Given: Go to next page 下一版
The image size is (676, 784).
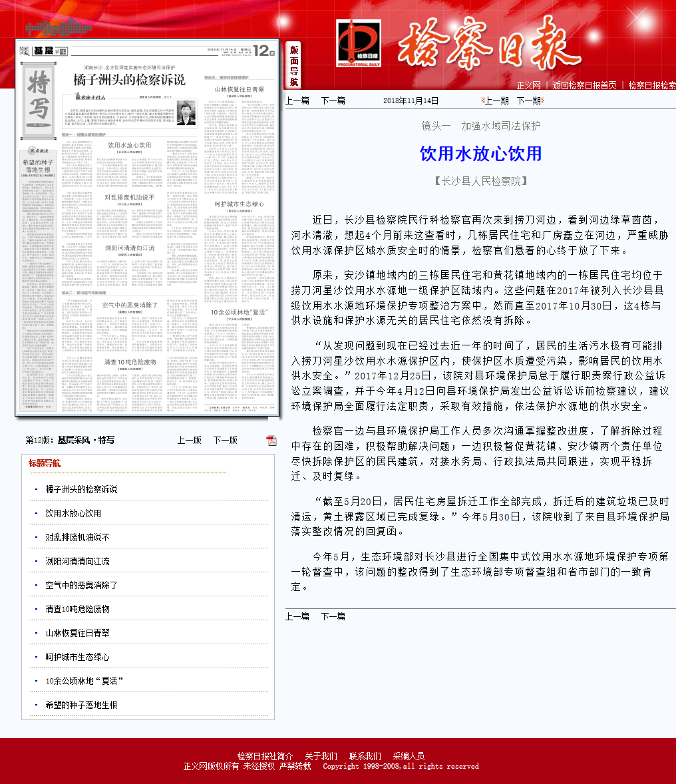Looking at the screenshot, I should point(225,440).
